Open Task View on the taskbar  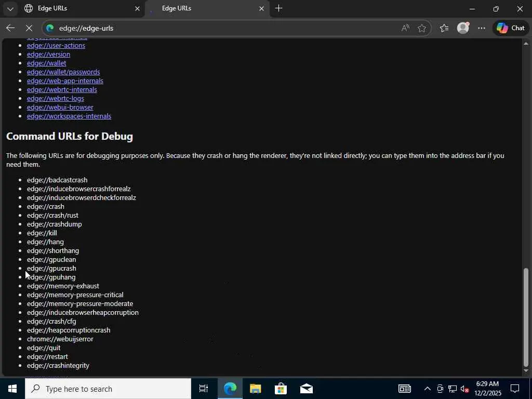(204, 389)
